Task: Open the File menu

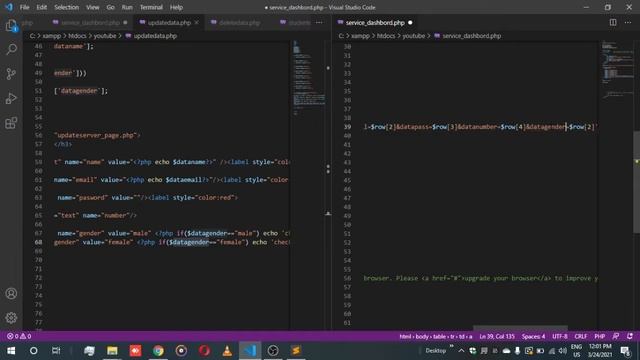Action: point(24,7)
